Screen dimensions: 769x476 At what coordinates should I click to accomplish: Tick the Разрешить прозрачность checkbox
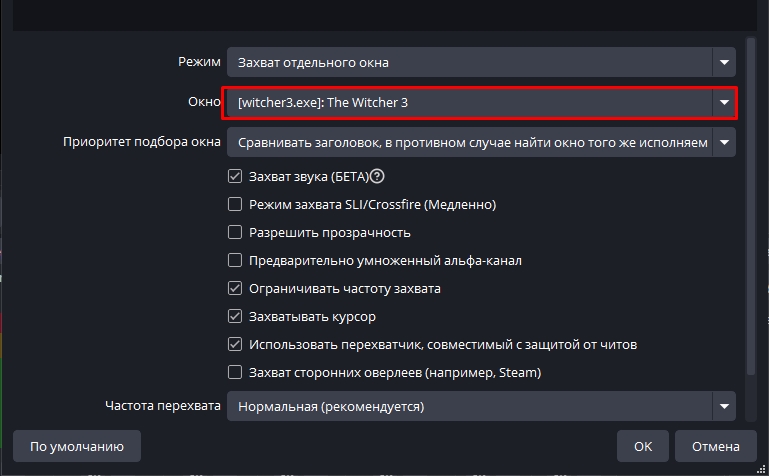235,233
